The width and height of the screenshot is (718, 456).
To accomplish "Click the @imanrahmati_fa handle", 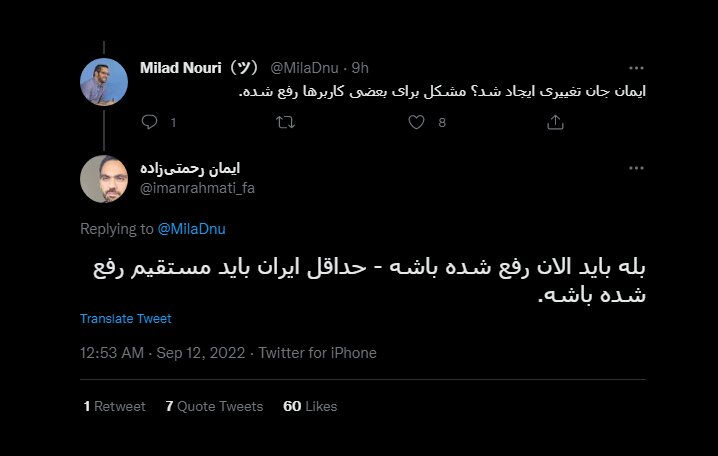I will (x=197, y=187).
